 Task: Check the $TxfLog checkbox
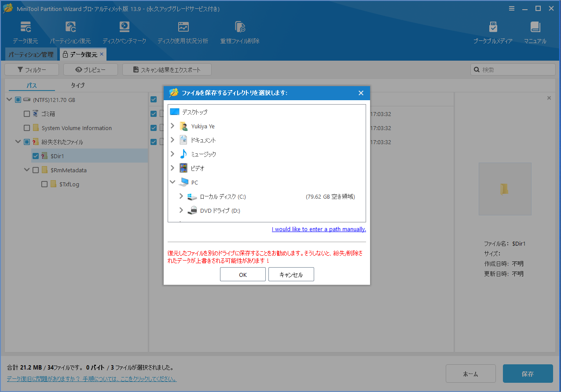pyautogui.click(x=44, y=184)
